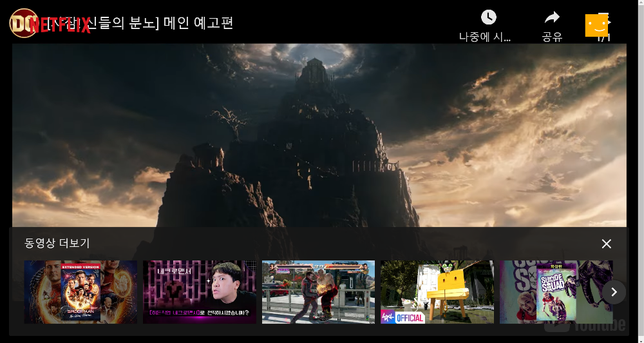
Task: Open the 네크로맨서 video thumbnail
Action: (200, 292)
